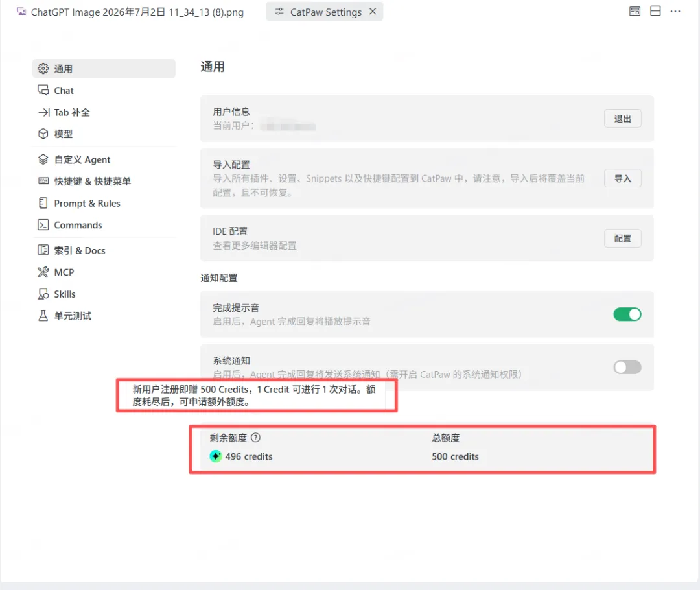The image size is (700, 590).
Task: Open the Commands settings section
Action: [x=104, y=225]
